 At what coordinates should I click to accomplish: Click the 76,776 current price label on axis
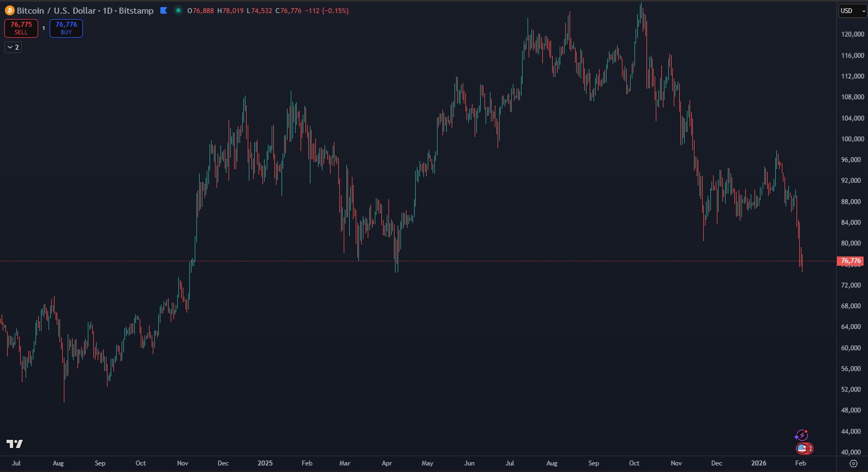[851, 261]
